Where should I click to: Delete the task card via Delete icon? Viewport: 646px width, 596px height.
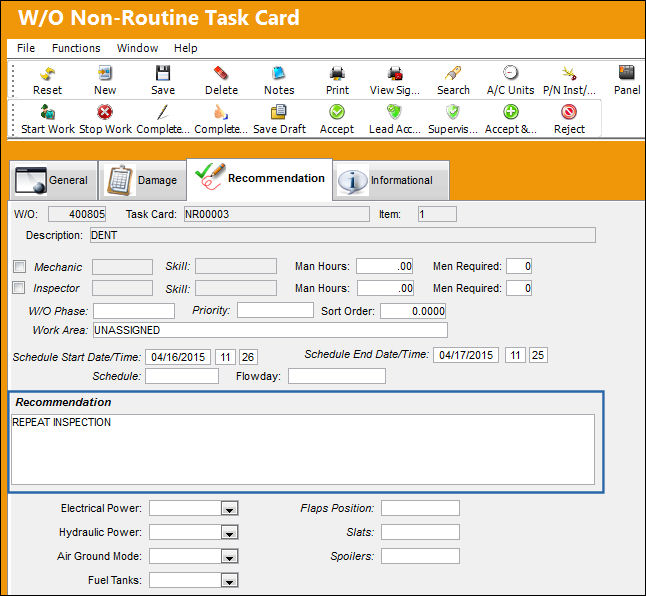221,73
